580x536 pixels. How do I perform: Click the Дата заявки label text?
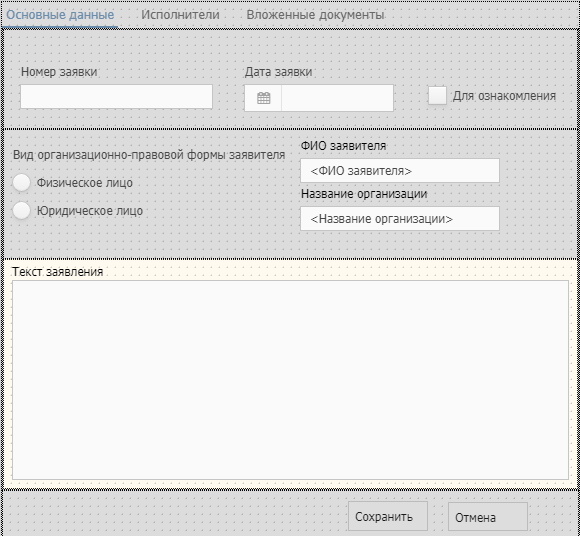[278, 72]
